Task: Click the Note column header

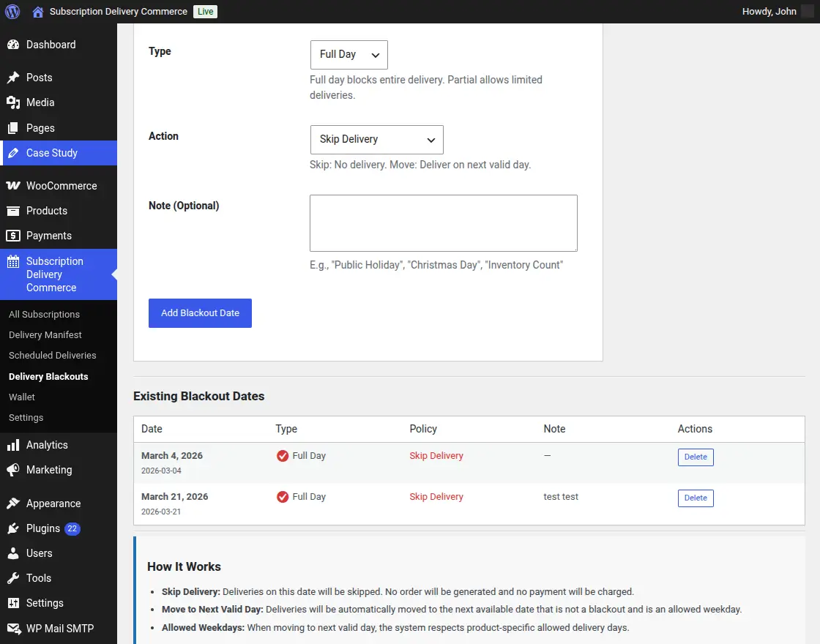Action: 554,429
